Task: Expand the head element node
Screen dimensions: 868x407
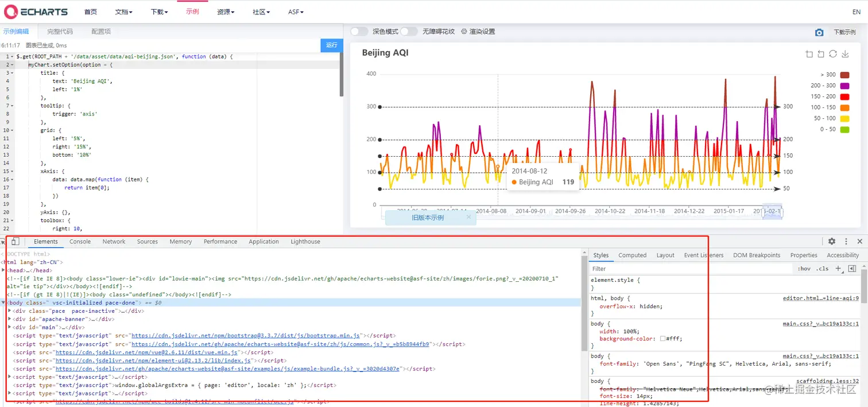Action: [3, 270]
